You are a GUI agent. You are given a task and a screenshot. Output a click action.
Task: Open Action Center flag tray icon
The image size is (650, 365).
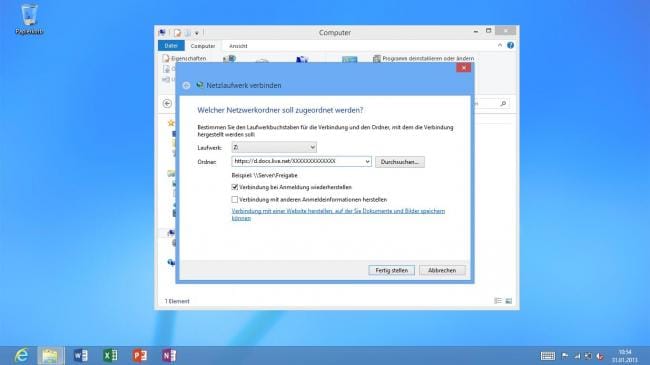click(565, 356)
